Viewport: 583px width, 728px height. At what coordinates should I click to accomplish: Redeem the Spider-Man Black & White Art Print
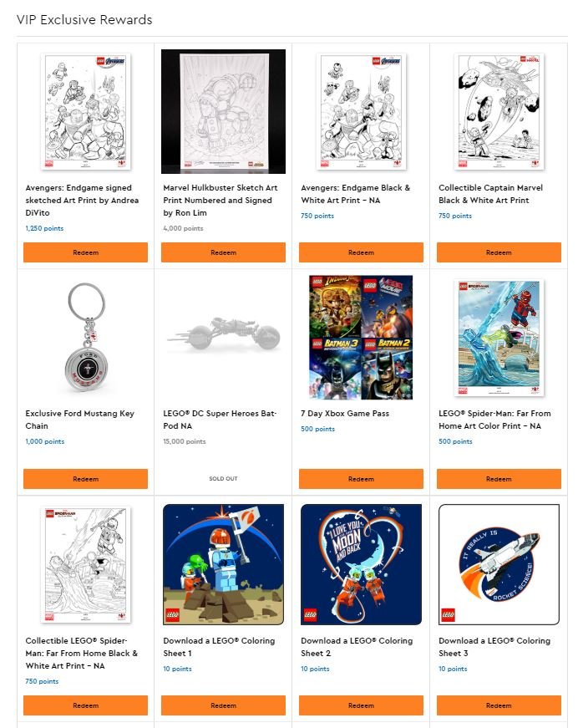click(85, 705)
